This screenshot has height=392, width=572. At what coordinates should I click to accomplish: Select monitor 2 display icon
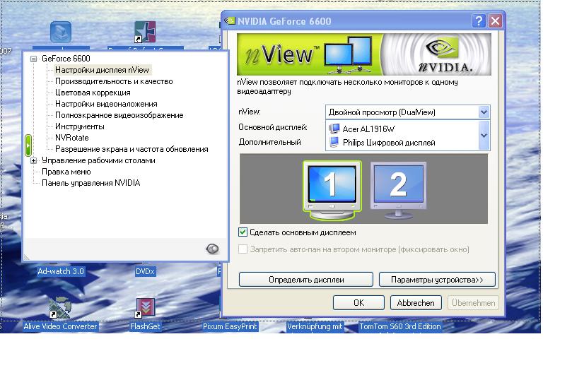[397, 186]
